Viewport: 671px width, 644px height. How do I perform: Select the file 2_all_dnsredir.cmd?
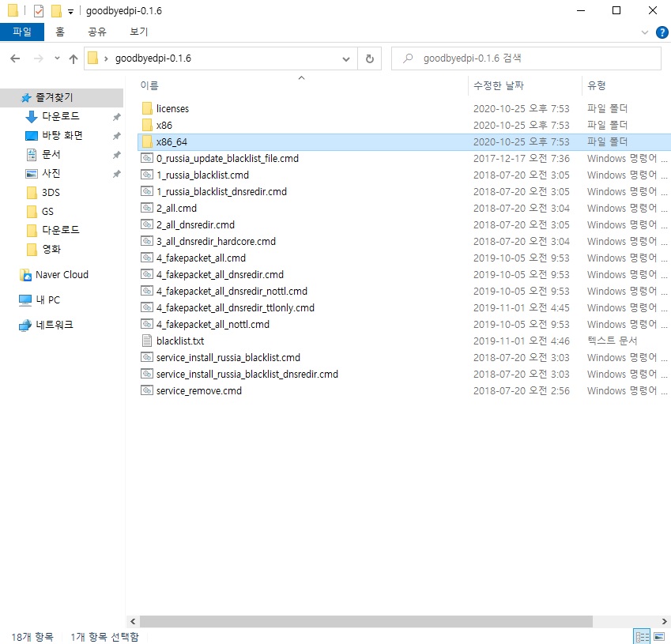(195, 224)
